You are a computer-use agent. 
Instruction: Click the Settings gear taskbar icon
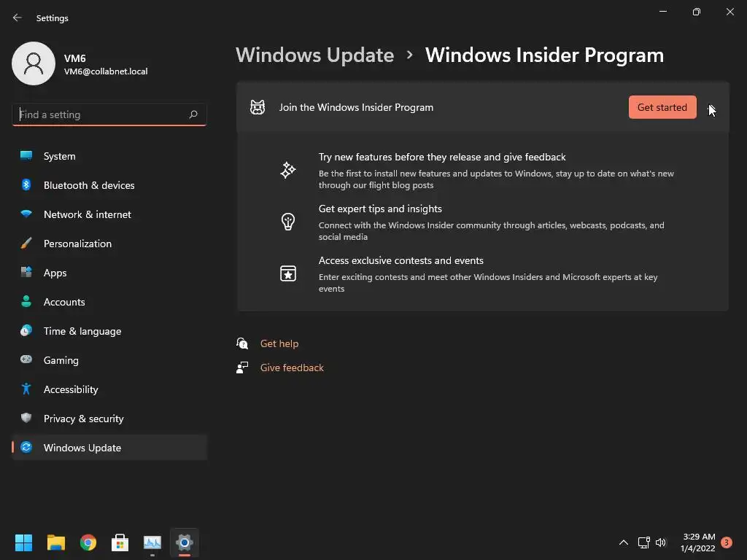click(x=185, y=542)
